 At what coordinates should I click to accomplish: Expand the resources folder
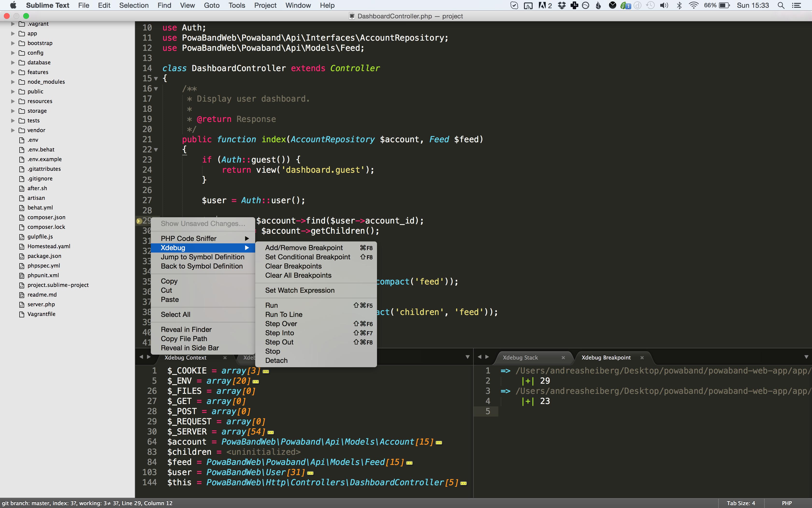[13, 101]
